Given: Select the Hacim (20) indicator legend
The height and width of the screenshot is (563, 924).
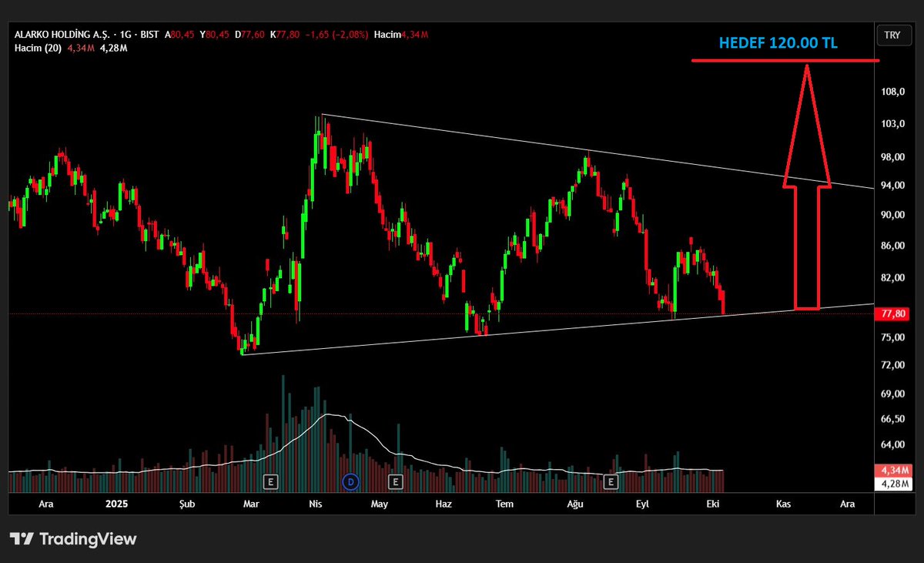Looking at the screenshot, I should point(37,48).
